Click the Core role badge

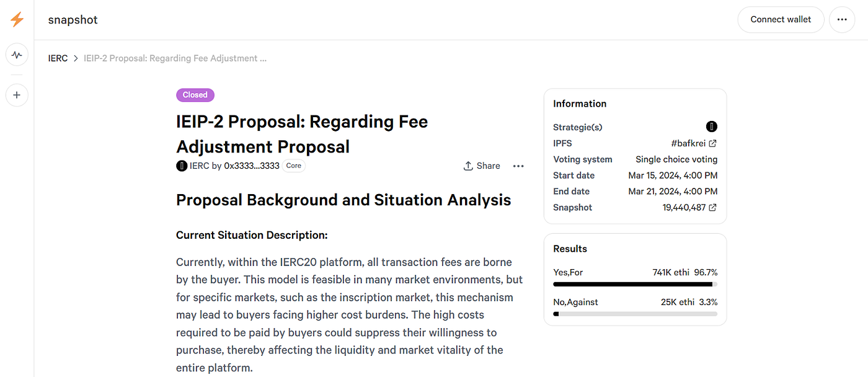pos(294,166)
